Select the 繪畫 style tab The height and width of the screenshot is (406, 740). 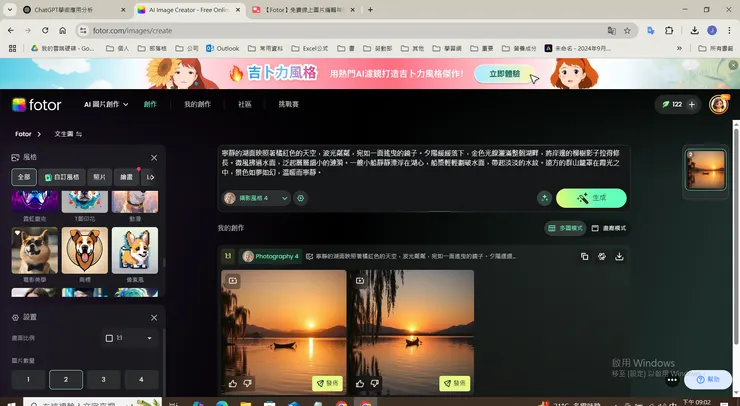coord(126,178)
